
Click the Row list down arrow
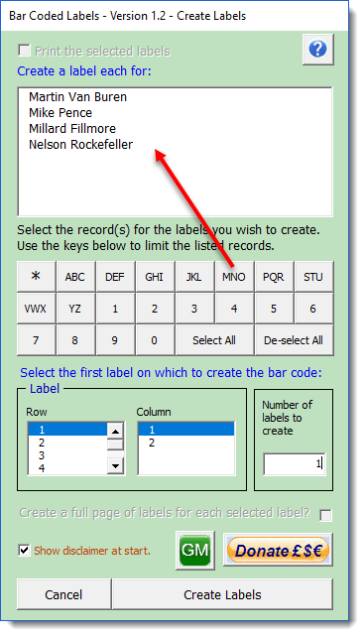pyautogui.click(x=115, y=466)
